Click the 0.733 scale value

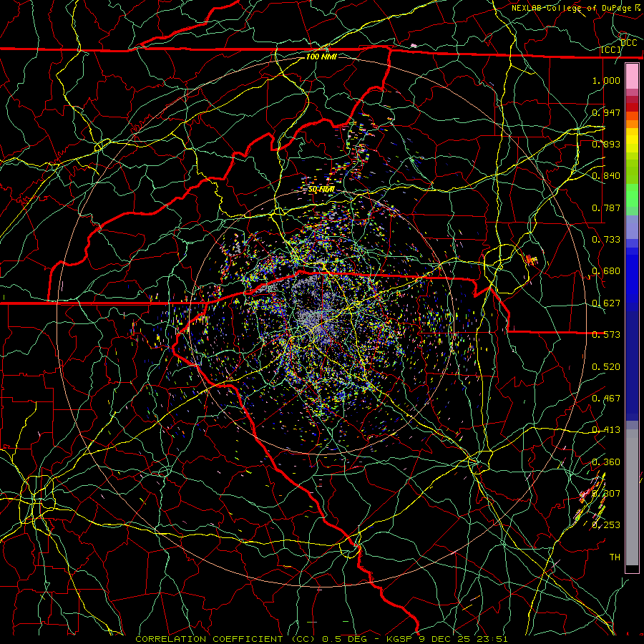point(606,240)
